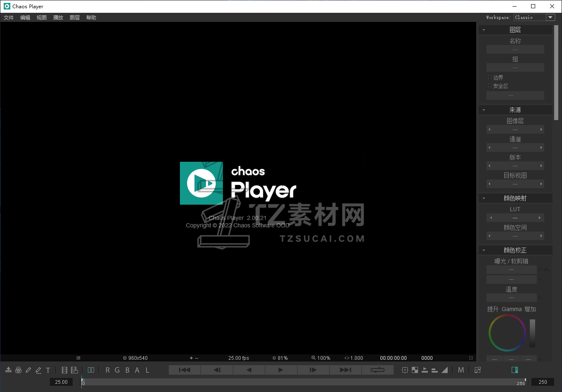Click the crosshair target-frame icon
The image size is (562, 392).
click(405, 370)
